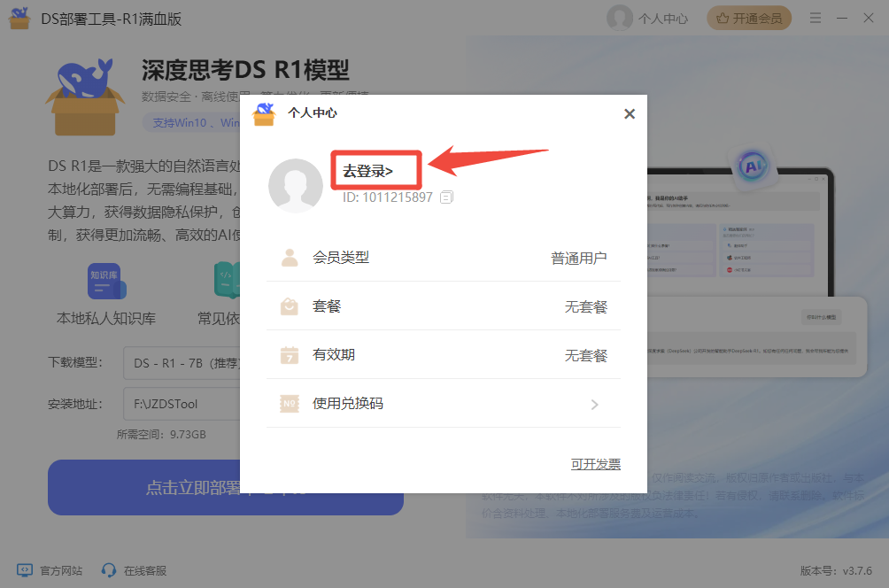
Task: Click the AI badge on preview image
Action: [753, 166]
